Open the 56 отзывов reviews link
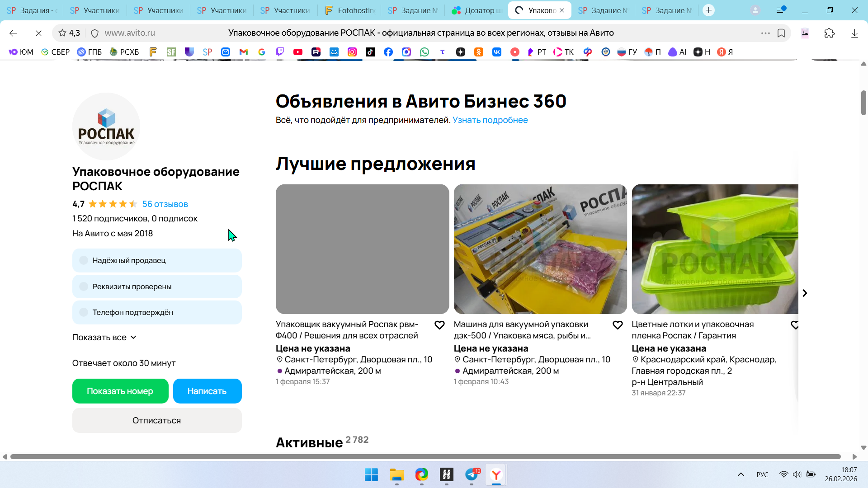This screenshot has height=488, width=868. pos(165,204)
